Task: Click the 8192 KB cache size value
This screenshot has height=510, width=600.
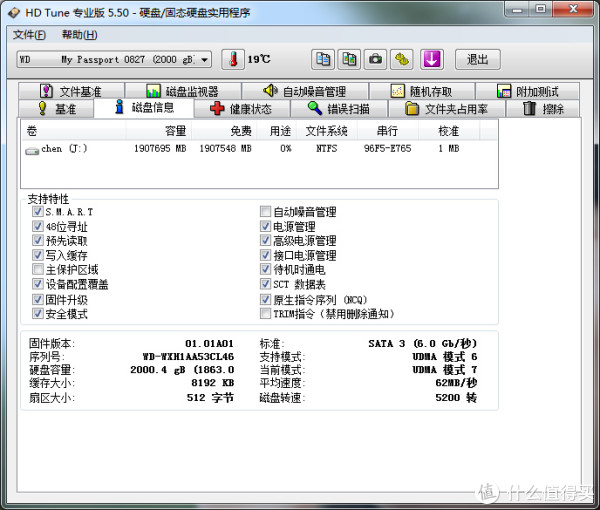Action: [212, 383]
